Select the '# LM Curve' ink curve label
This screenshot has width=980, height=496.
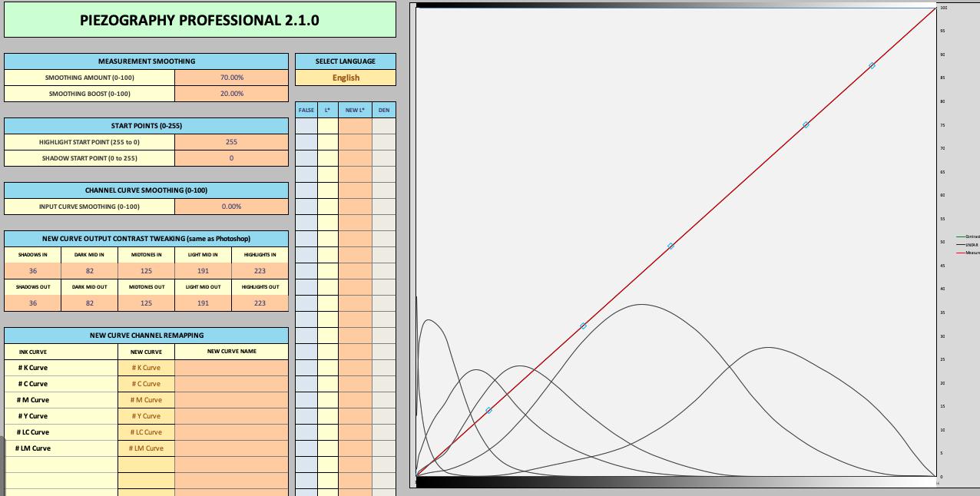[33, 448]
